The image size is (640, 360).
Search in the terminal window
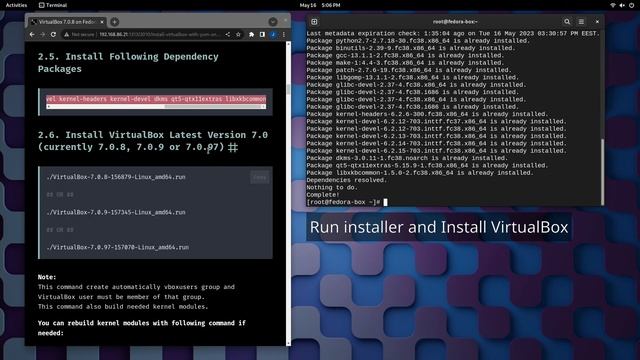coord(567,22)
